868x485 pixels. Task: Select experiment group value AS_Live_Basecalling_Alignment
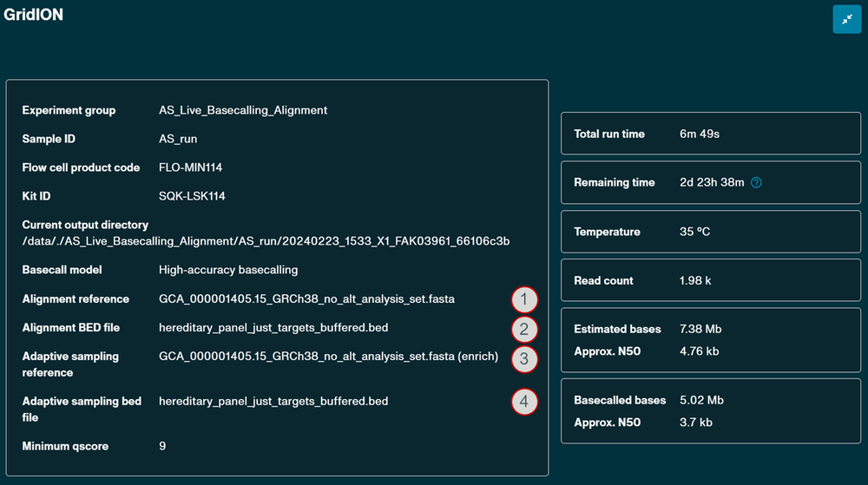coord(243,110)
